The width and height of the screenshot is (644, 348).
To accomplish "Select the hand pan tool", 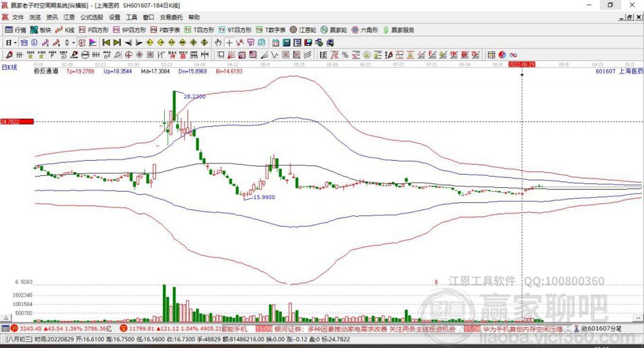I will (x=218, y=42).
